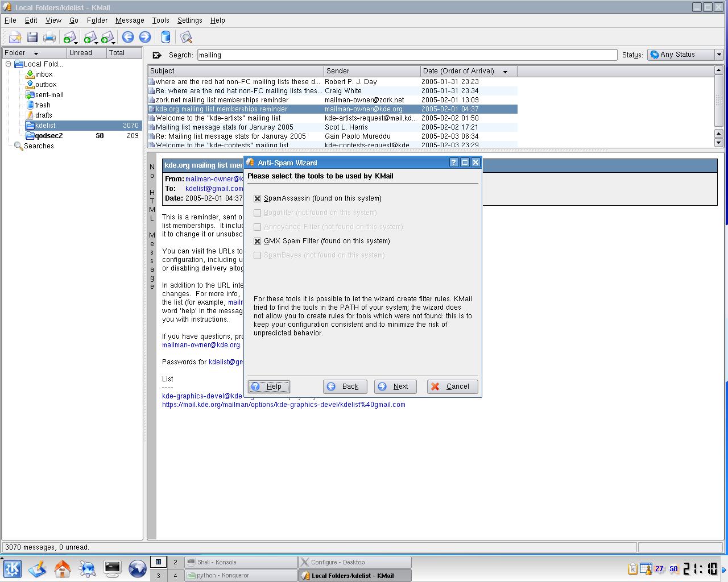Open Reply dropdown arrow in toolbar

[x=97, y=42]
